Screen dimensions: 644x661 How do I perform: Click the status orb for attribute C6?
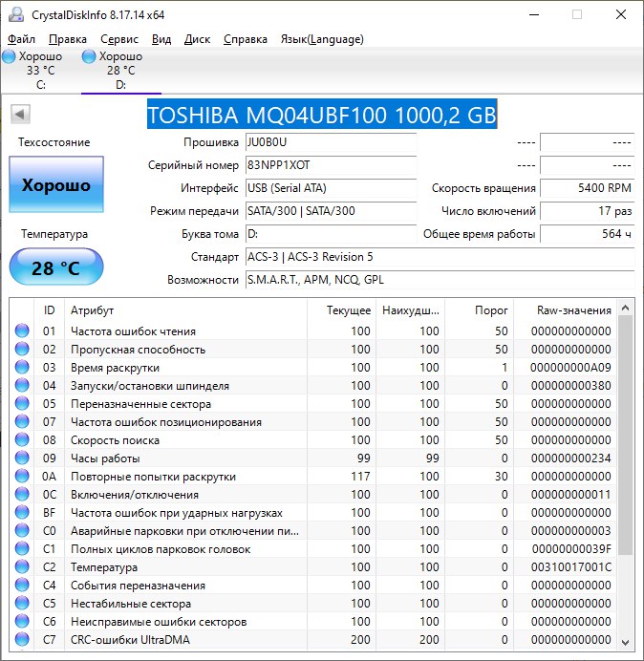coord(22,622)
